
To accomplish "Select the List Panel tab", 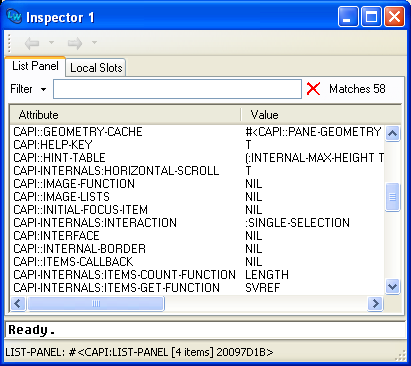I will pyautogui.click(x=35, y=66).
